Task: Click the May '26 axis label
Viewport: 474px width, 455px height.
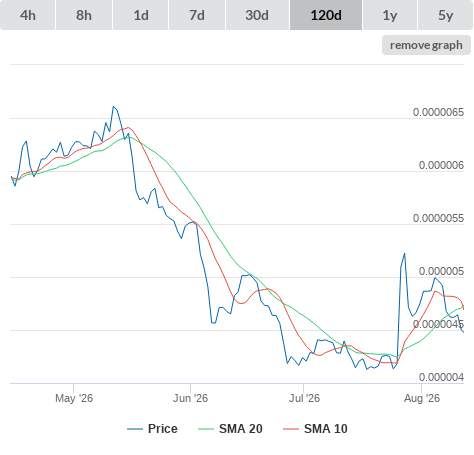Action: pyautogui.click(x=74, y=398)
